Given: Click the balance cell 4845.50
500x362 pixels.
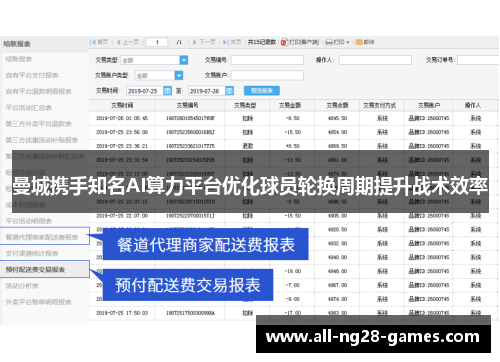Looking at the screenshot, I should coord(337,118).
